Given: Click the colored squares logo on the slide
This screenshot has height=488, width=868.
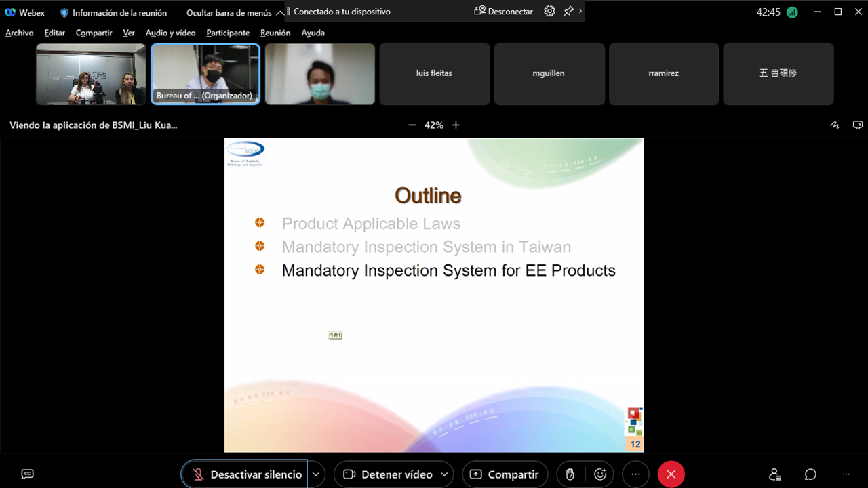Looking at the screenshot, I should pyautogui.click(x=634, y=422).
